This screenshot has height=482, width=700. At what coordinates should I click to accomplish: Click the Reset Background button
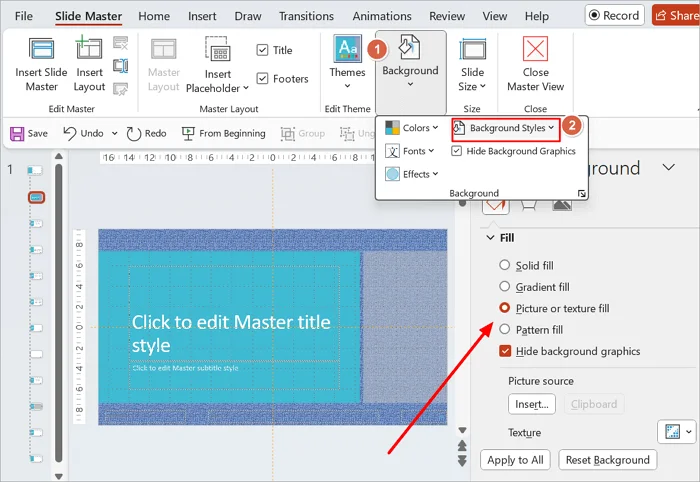pyautogui.click(x=607, y=460)
